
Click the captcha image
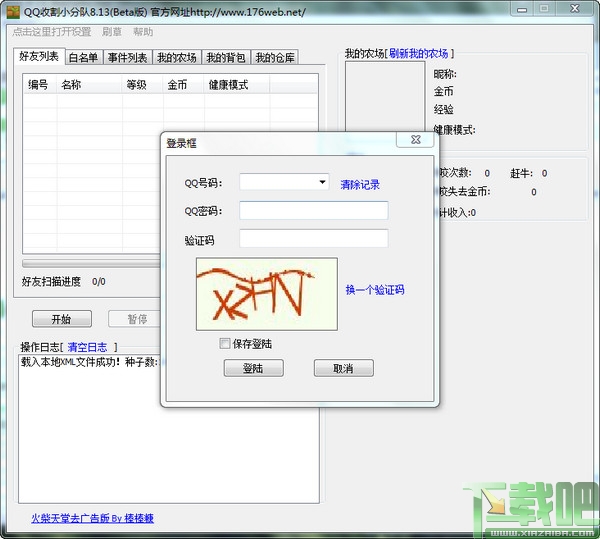coord(267,294)
